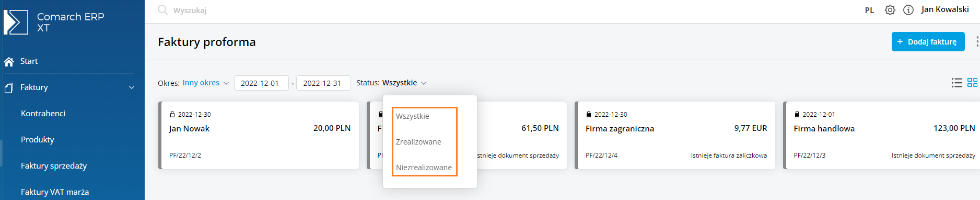Switch to tile grid view icon
Image resolution: width=980 pixels, height=200 pixels.
(x=972, y=83)
